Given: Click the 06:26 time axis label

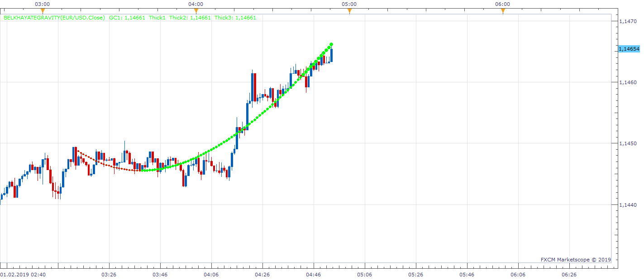Looking at the screenshot, I should [x=569, y=274].
